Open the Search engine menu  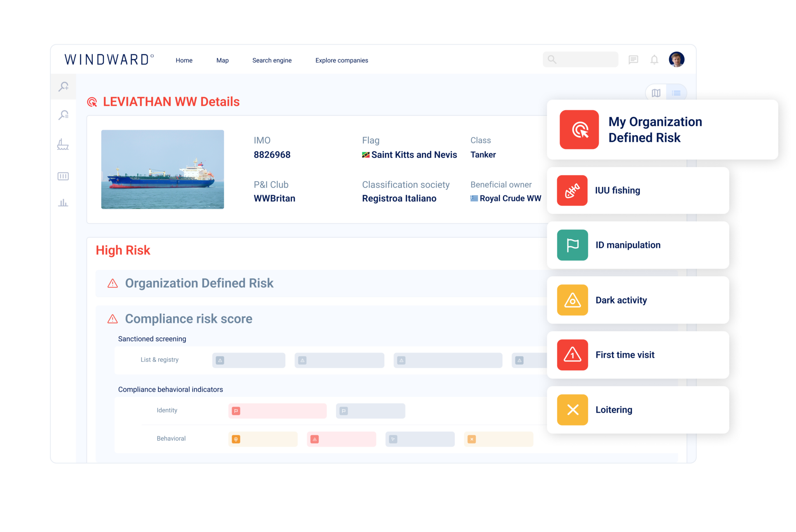[x=272, y=60]
